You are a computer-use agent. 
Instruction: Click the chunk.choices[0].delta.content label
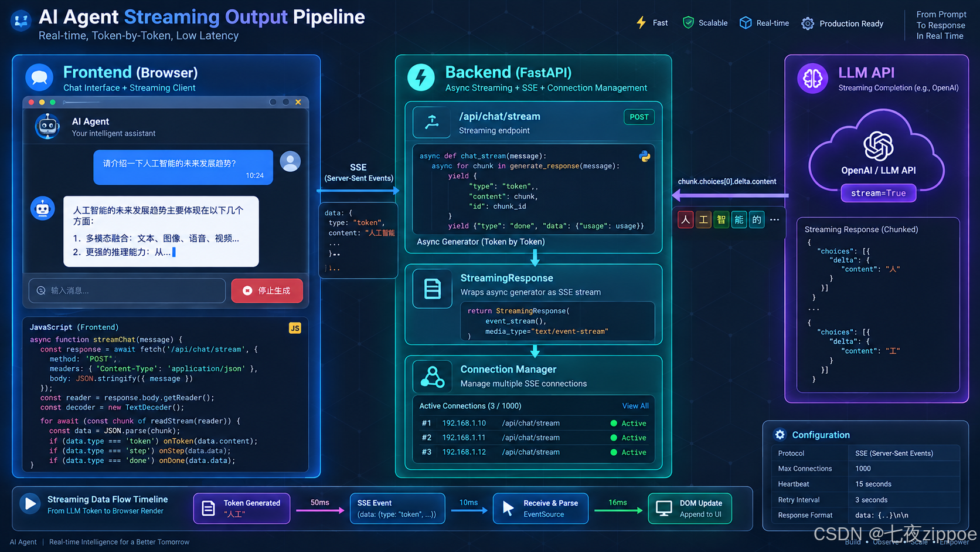pyautogui.click(x=727, y=181)
